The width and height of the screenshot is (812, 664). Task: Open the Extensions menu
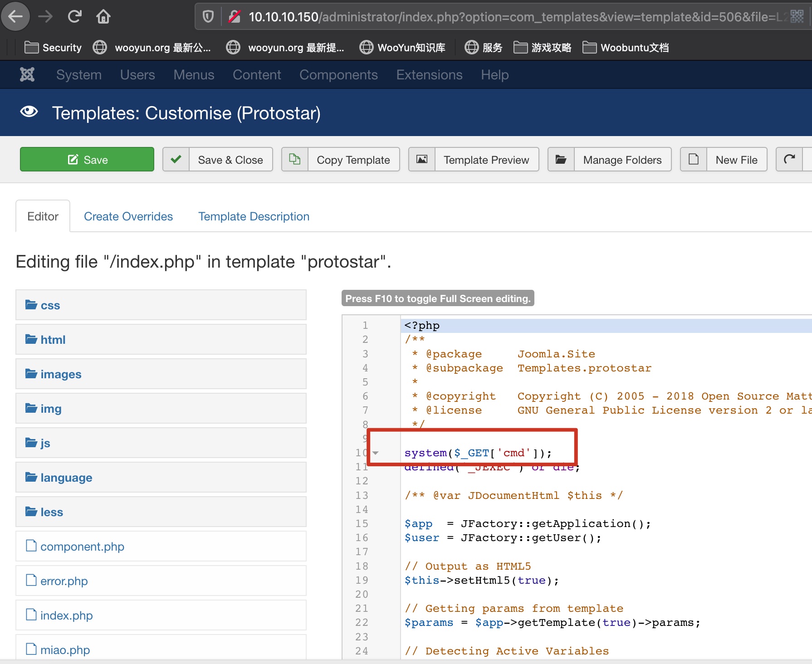pos(429,74)
